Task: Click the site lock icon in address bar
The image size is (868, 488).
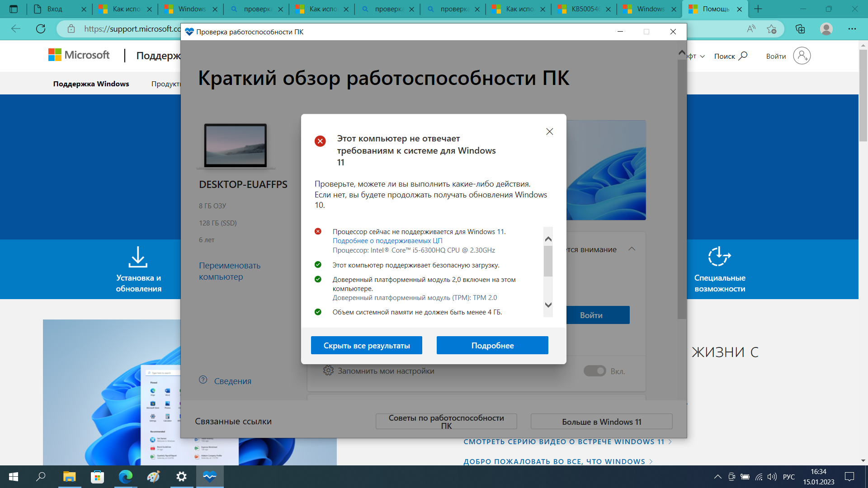Action: [71, 29]
